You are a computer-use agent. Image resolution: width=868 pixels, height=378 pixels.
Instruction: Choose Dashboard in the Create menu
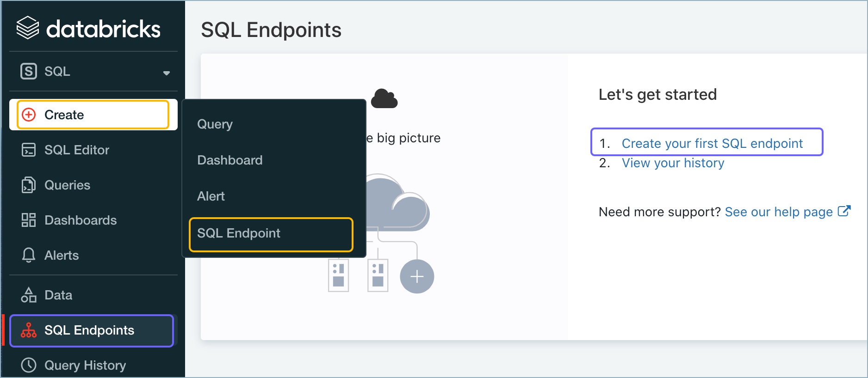(x=229, y=160)
